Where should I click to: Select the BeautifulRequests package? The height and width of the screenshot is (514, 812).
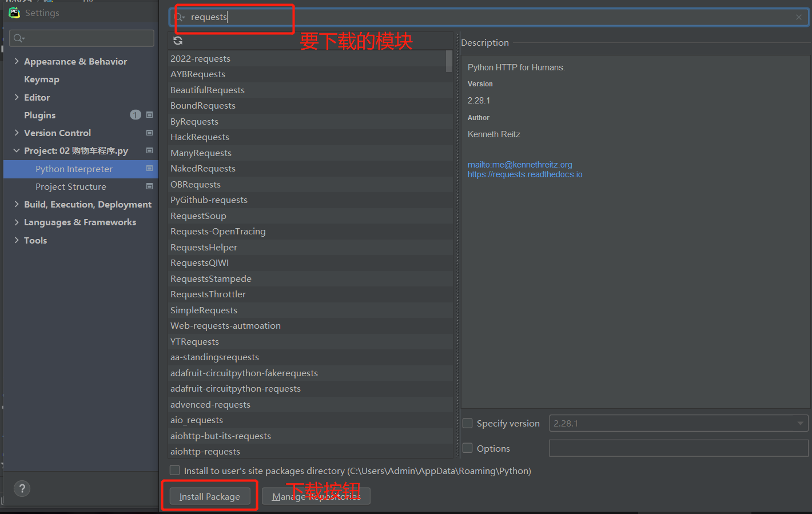[311, 90]
